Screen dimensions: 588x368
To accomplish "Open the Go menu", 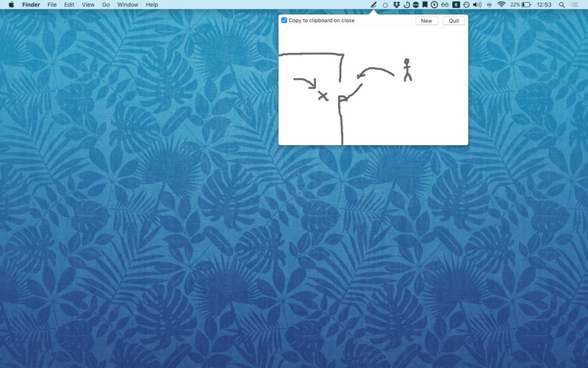I will 106,4.
